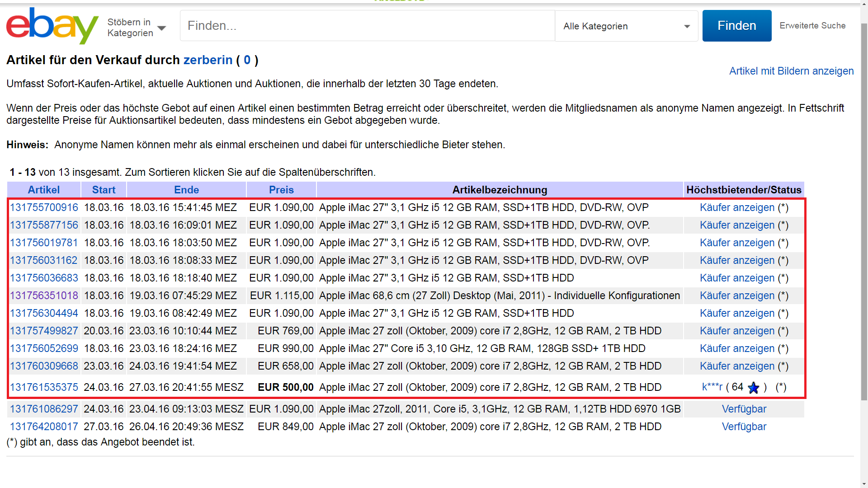Open item 131760309668
This screenshot has height=488, width=868.
pos(44,366)
